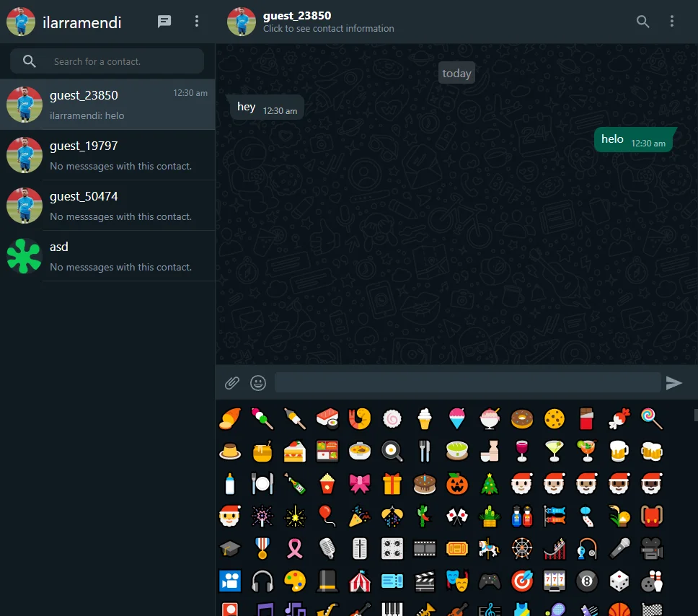Insert the clinking beer mugs emoji
This screenshot has width=698, height=616.
click(x=652, y=452)
